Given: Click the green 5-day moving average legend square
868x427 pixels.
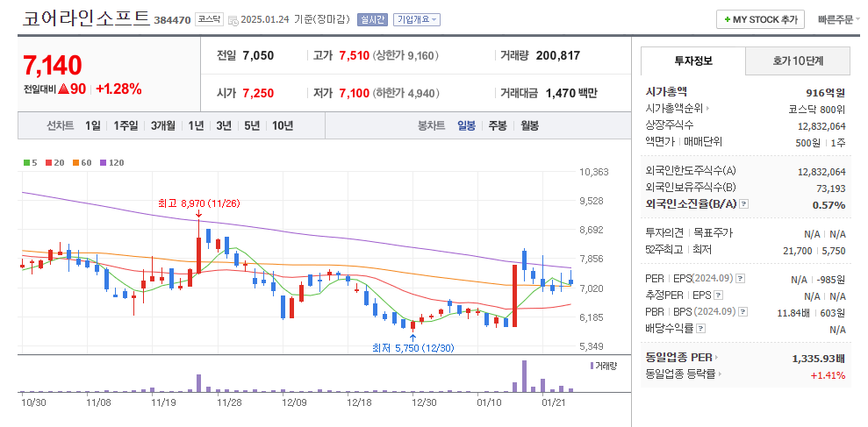Looking at the screenshot, I should click(x=26, y=162).
